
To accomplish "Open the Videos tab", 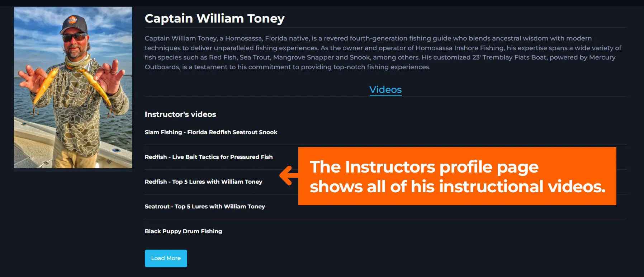I will pos(385,90).
